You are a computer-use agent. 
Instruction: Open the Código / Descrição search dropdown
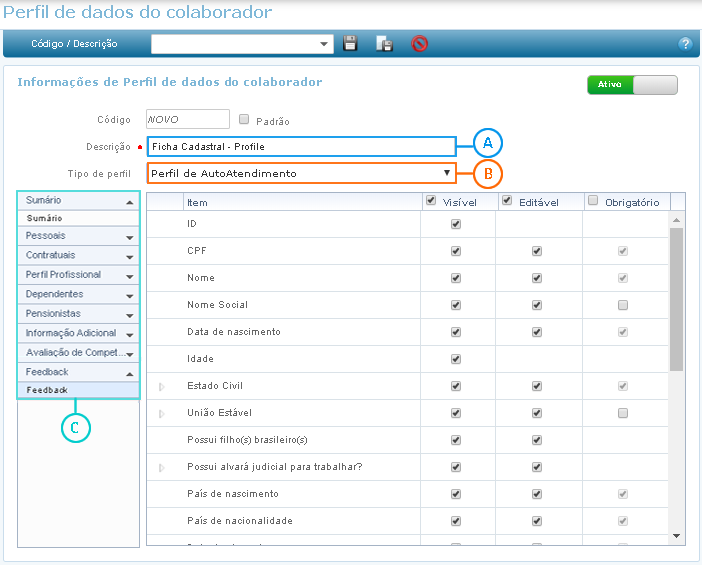325,44
